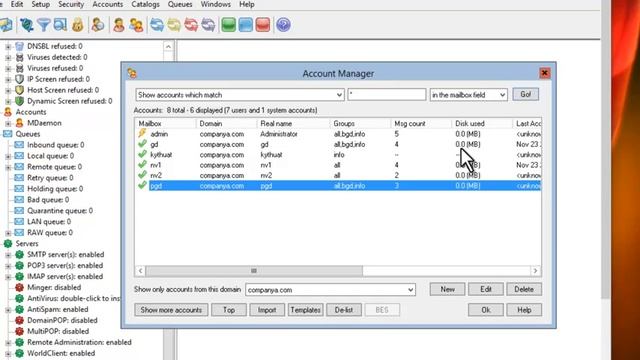Open the Edit menu
The width and height of the screenshot is (640, 360).
[17, 4]
